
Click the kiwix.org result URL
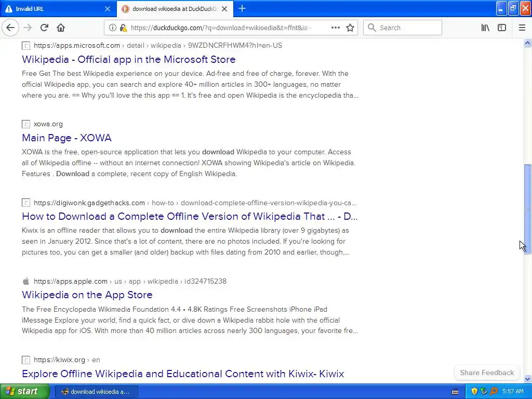click(x=67, y=360)
